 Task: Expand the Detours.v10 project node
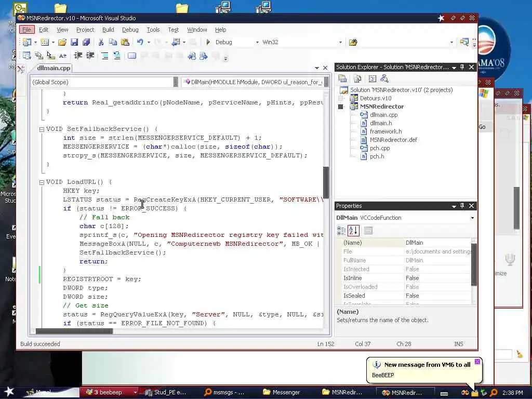click(x=341, y=98)
